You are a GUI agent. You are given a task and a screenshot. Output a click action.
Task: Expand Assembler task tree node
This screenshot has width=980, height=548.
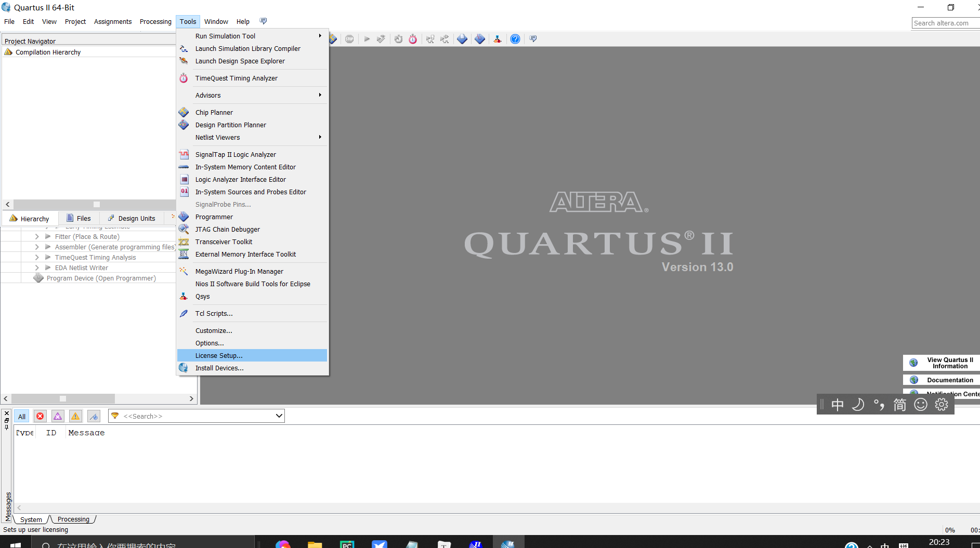(37, 247)
